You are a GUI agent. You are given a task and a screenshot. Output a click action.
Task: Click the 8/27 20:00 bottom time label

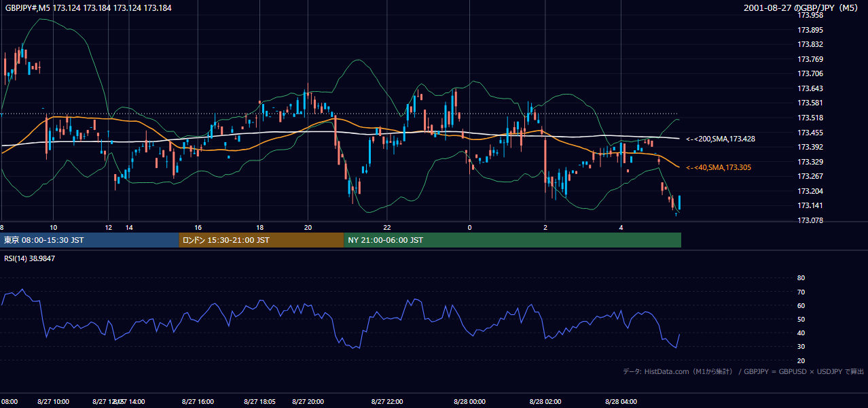308,402
